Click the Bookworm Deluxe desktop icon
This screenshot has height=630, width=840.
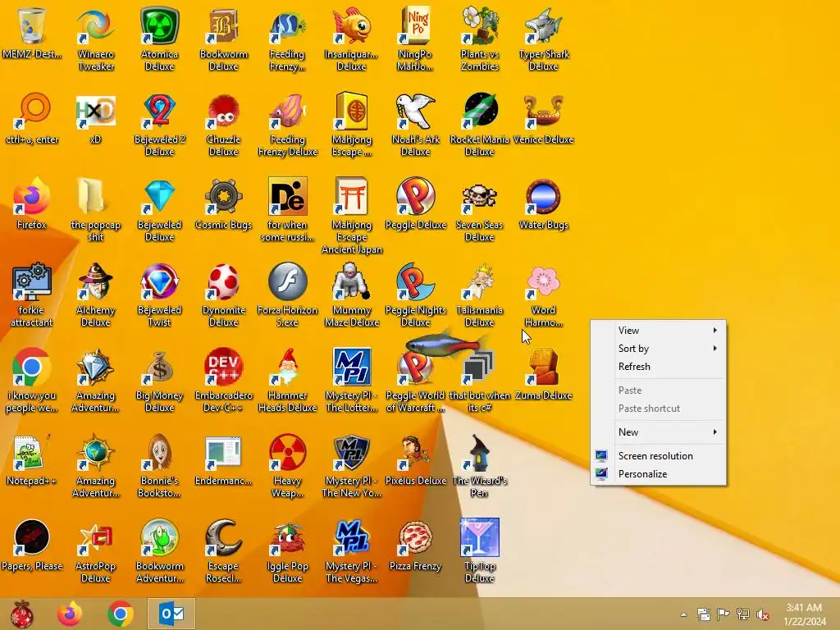[x=223, y=25]
